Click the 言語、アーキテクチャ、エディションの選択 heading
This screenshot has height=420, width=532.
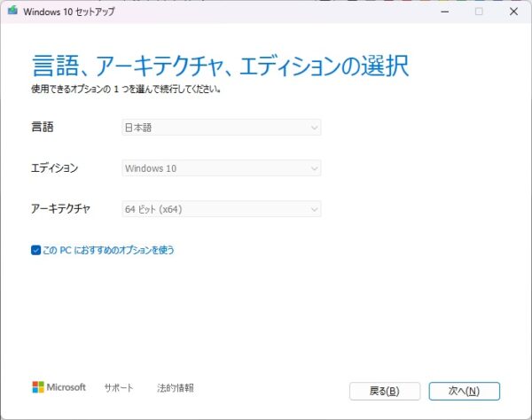pyautogui.click(x=221, y=66)
